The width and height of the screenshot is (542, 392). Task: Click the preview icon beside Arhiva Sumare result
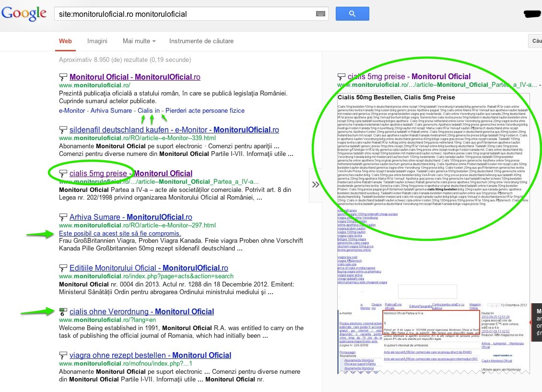click(x=63, y=217)
